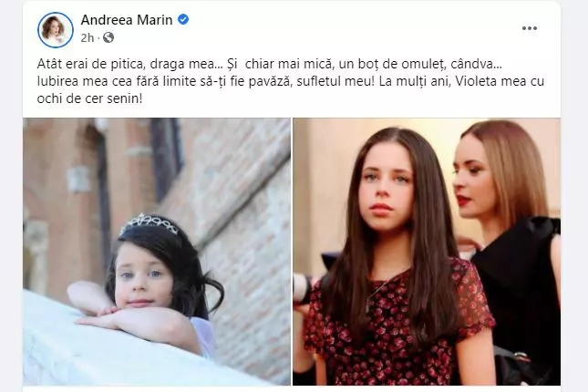The image size is (588, 392).
Task: Open the post's 2h timestamp link
Action: coord(87,38)
